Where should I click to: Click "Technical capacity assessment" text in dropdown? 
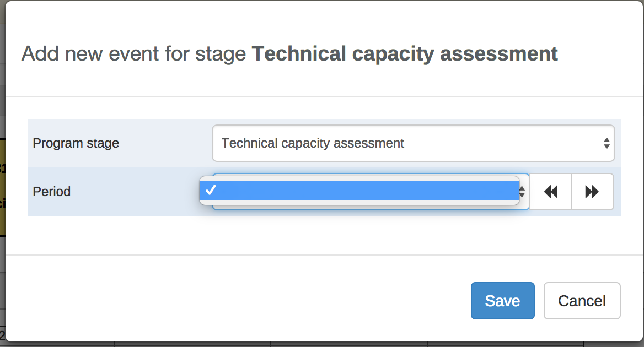coord(313,144)
